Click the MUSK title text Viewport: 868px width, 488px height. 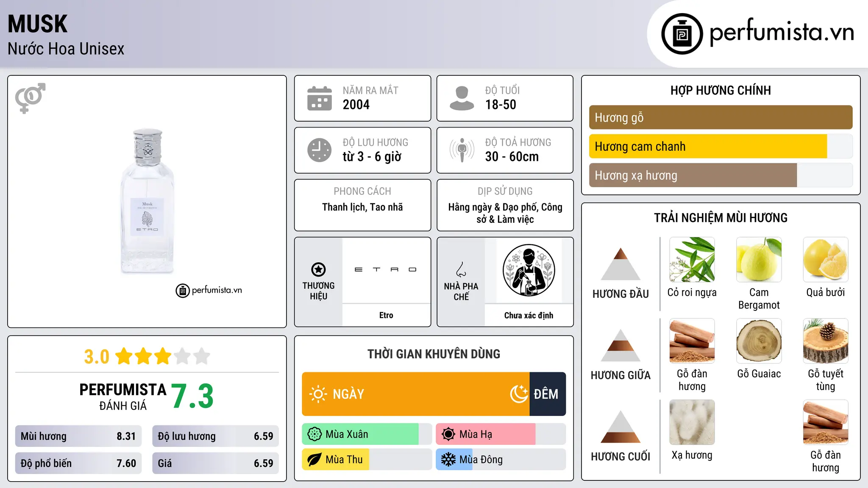(38, 24)
